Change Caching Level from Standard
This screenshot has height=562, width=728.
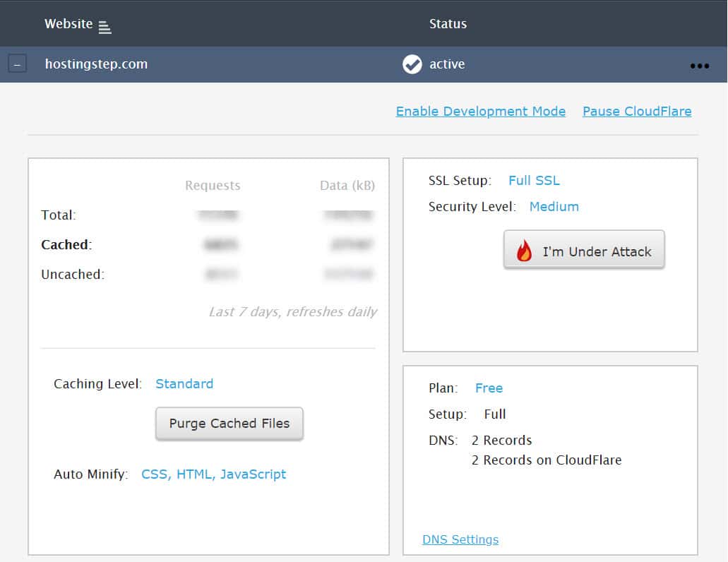click(x=184, y=384)
